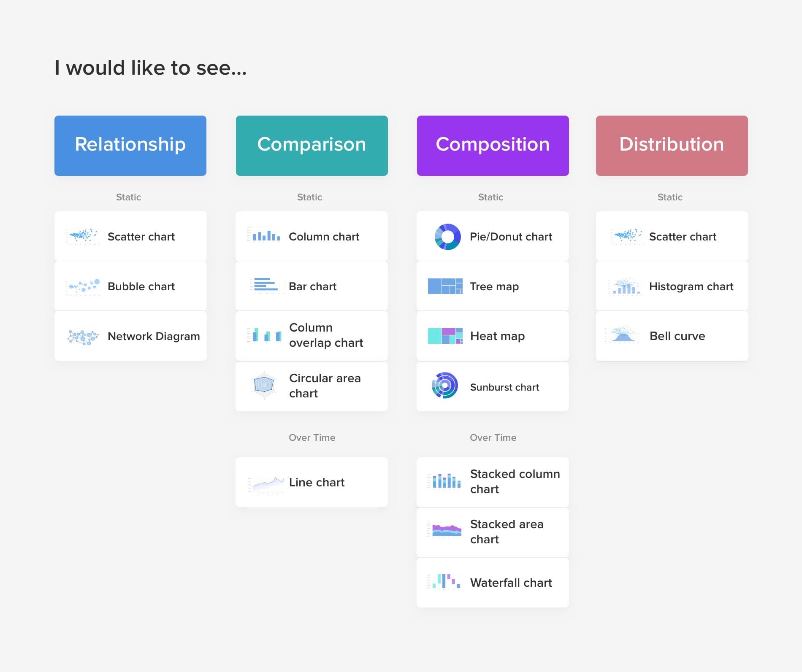802x672 pixels.
Task: Click the scatter icon in Relationship's Scatter chart card
Action: tap(83, 236)
